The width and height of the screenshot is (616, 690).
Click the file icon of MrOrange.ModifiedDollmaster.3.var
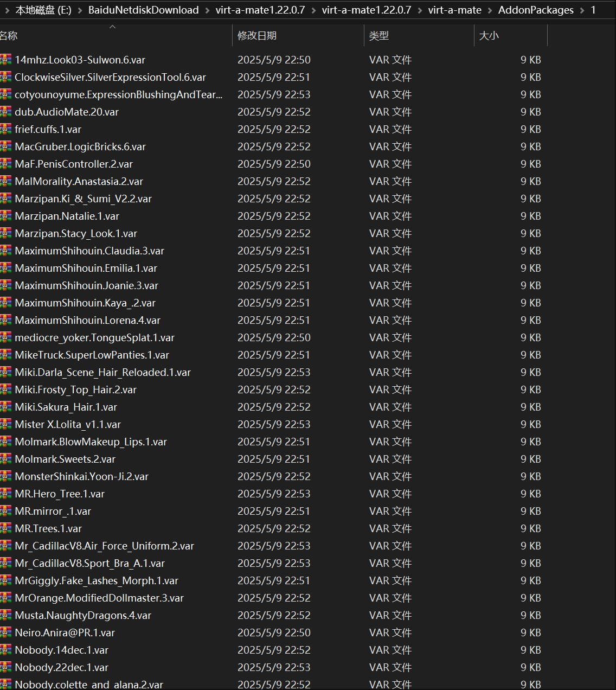click(5, 598)
